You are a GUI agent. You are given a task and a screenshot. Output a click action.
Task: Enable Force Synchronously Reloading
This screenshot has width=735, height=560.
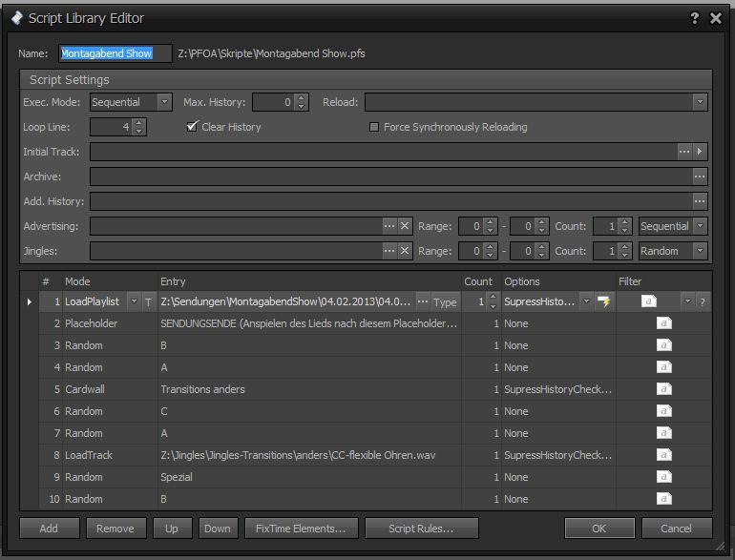point(374,127)
